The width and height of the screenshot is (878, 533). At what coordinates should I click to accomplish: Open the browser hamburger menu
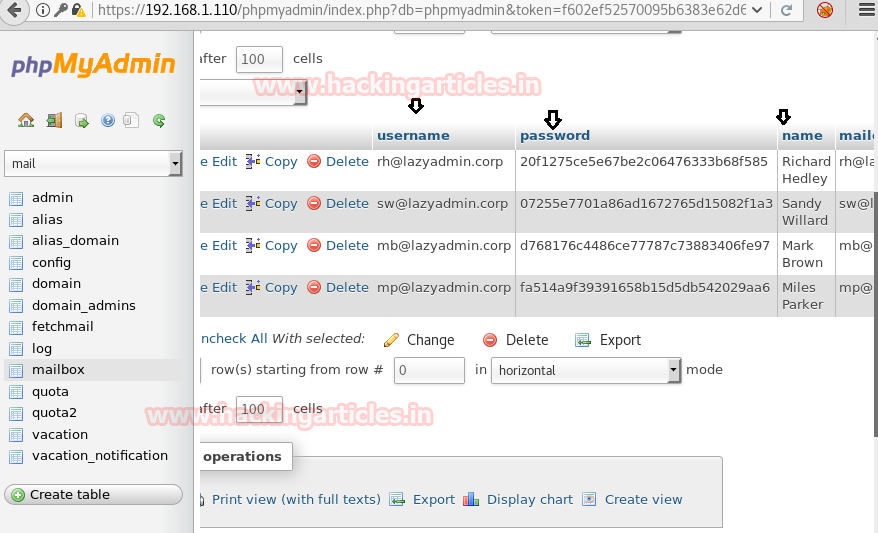coord(866,10)
